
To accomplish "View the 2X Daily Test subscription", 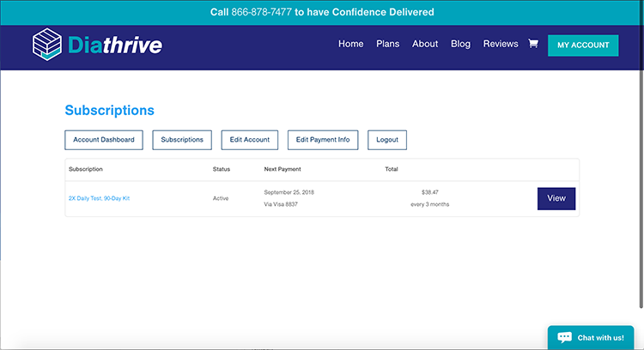I will [x=556, y=199].
